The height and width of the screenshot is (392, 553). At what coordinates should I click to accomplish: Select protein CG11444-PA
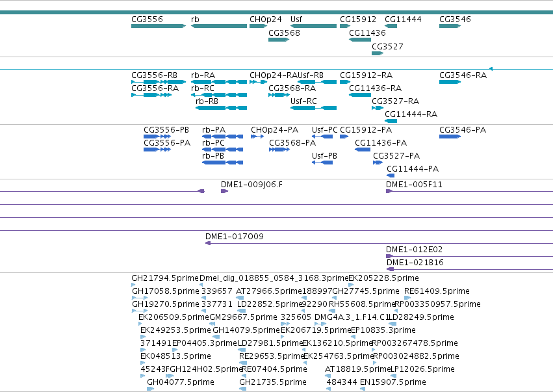click(391, 176)
